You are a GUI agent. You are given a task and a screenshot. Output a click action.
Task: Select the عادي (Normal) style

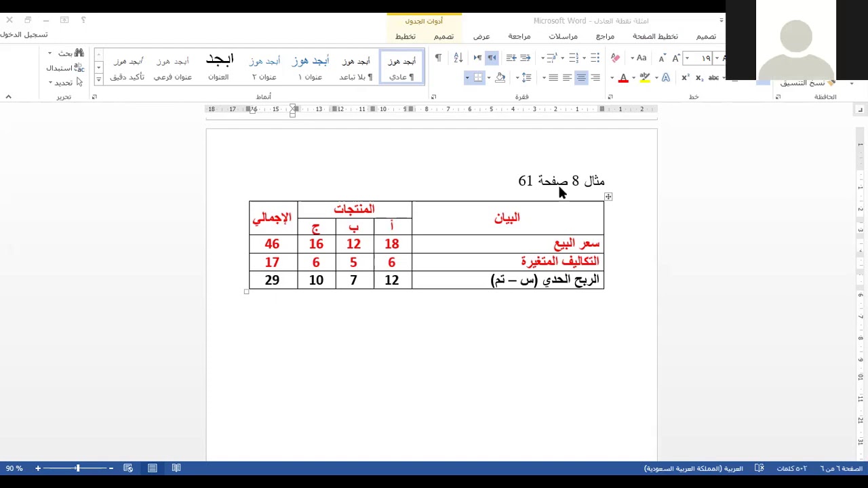point(401,67)
